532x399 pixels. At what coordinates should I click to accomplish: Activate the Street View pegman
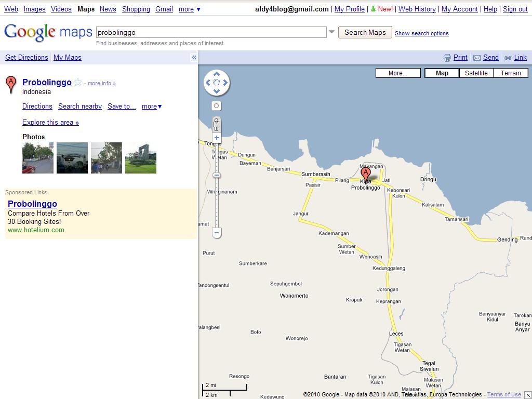tap(216, 125)
